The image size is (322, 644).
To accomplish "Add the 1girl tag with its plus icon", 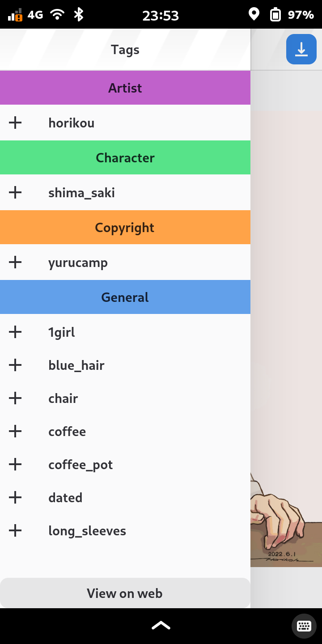I will [x=15, y=332].
